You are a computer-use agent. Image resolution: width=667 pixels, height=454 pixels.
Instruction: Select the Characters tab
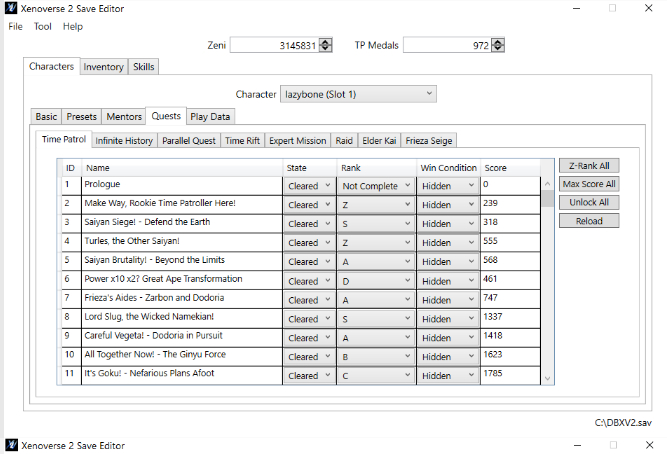51,66
